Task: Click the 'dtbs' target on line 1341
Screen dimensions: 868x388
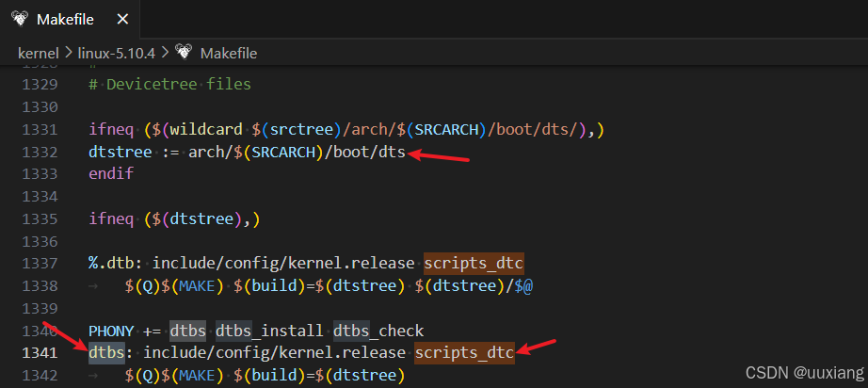Action: click(x=106, y=353)
